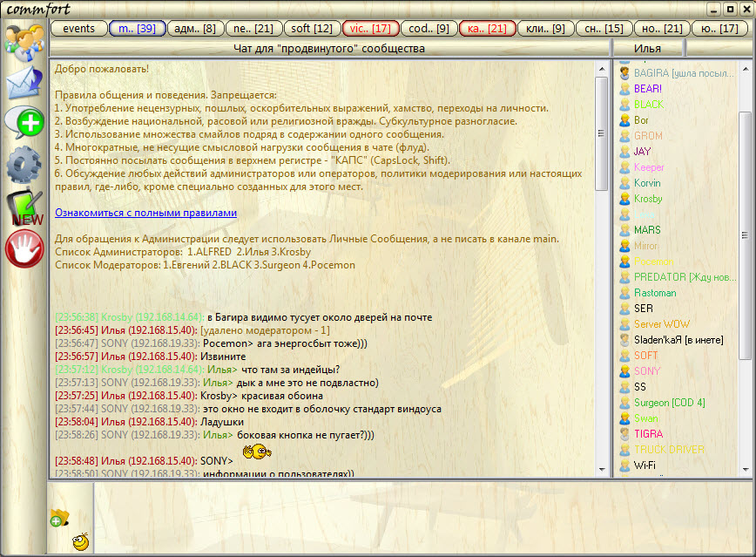Click the add channel speech bubble icon
The height and width of the screenshot is (557, 756).
click(x=24, y=123)
